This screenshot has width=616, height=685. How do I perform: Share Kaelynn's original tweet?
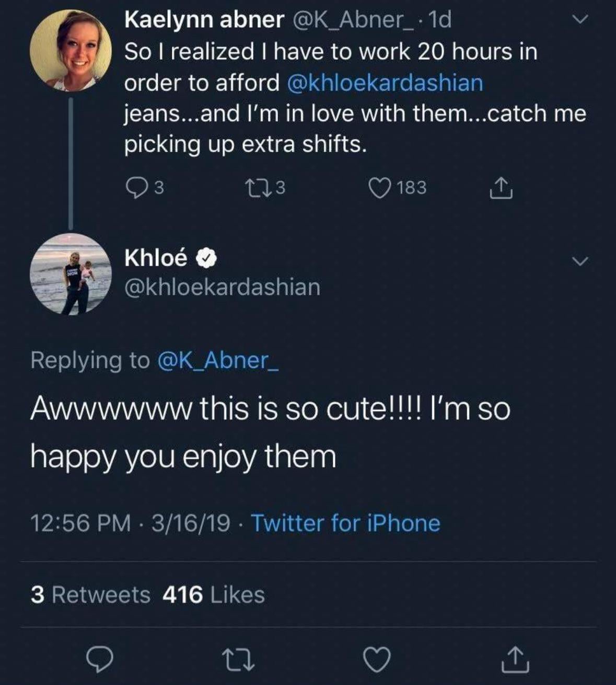click(x=501, y=189)
